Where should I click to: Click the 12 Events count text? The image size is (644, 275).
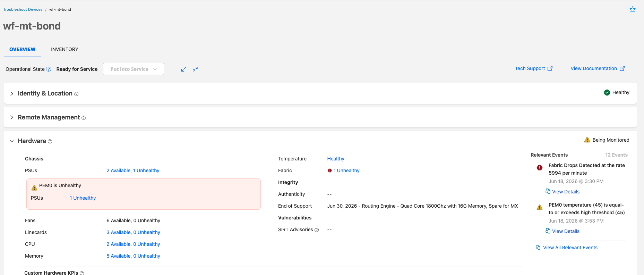click(616, 155)
